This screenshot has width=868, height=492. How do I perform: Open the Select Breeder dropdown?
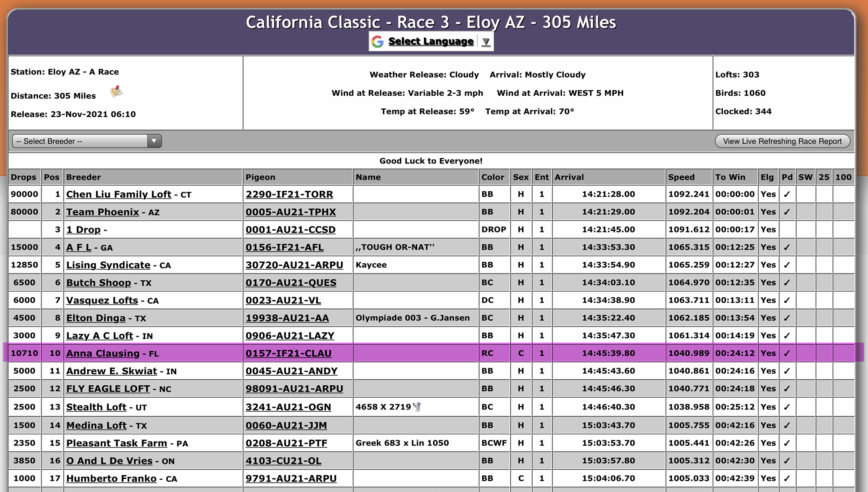point(87,141)
